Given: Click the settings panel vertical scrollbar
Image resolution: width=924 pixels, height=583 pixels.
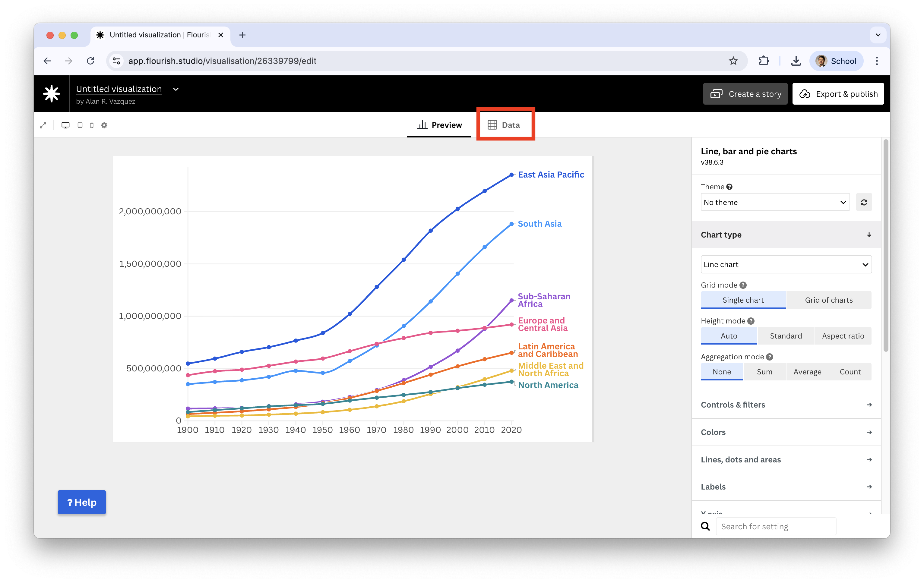Looking at the screenshot, I should click(x=886, y=245).
